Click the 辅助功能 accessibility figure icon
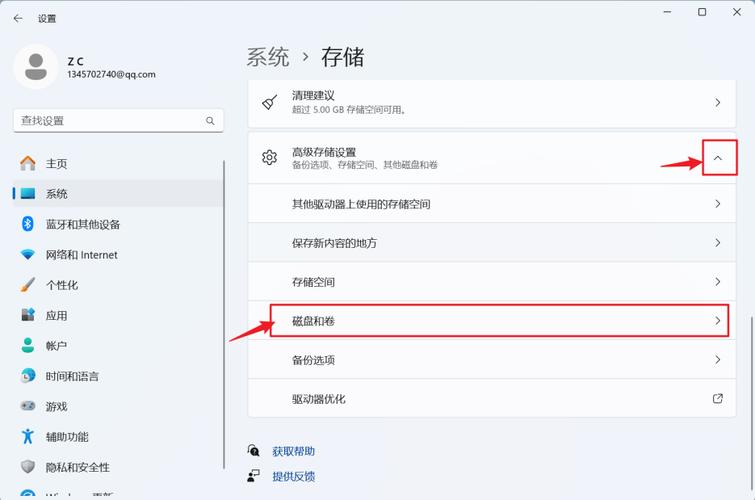 [x=28, y=436]
